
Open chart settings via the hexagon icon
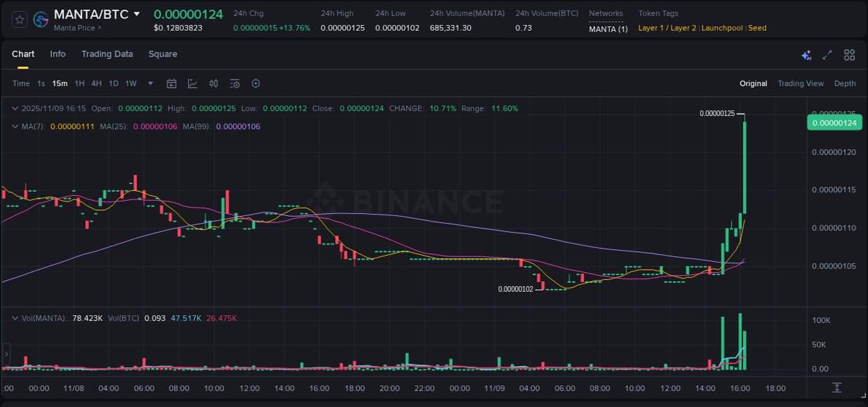click(x=256, y=83)
